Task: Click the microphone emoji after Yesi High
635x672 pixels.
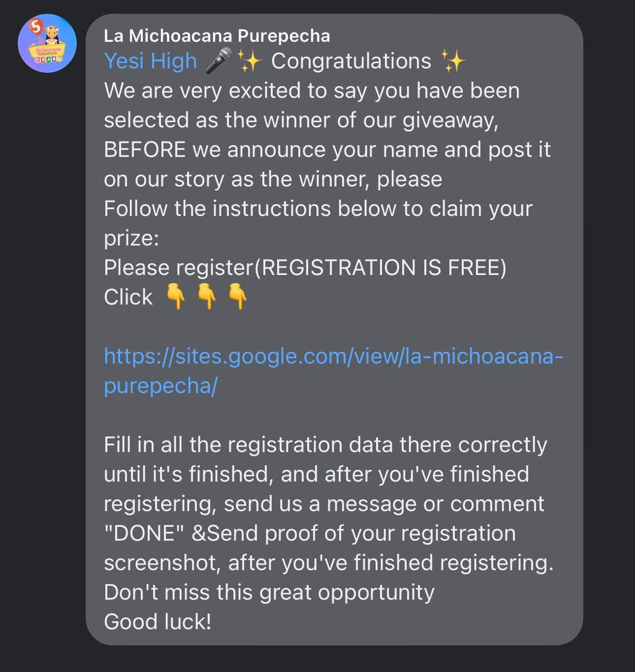Action: 218,61
